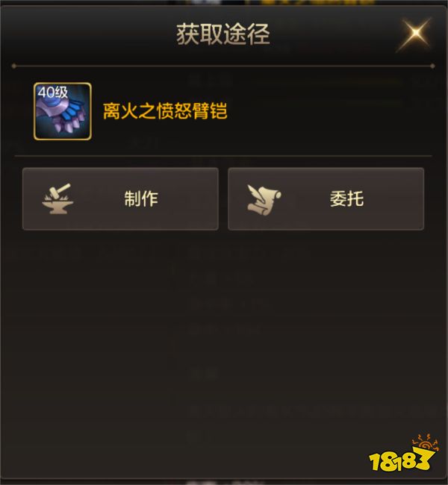
Task: Select the 委托 commission button
Action: pyautogui.click(x=326, y=199)
